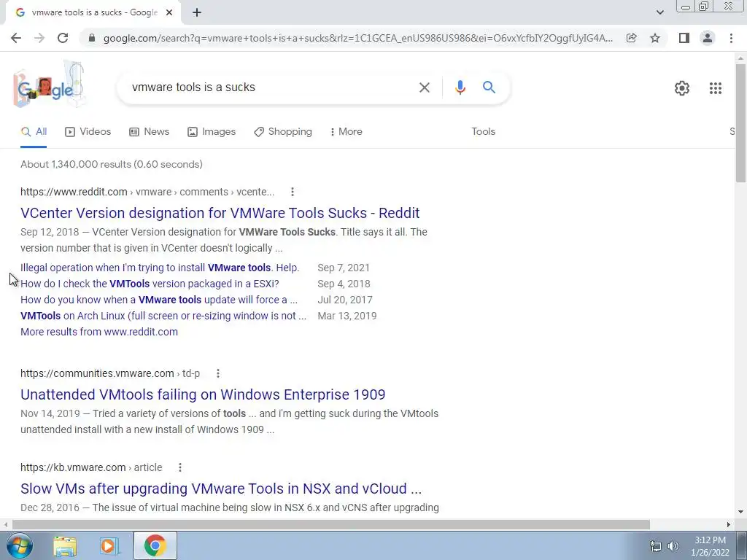747x560 pixels.
Task: Click the https://www.reddit.com breadcrumb text
Action: click(74, 192)
